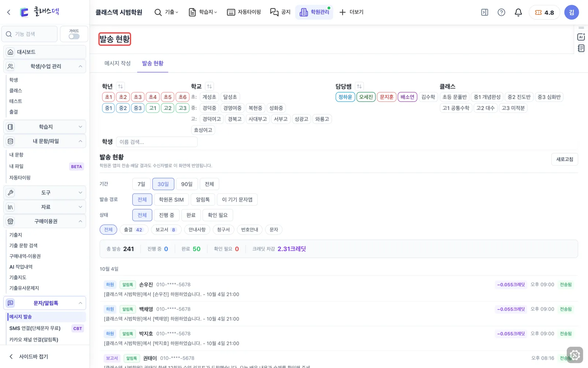
Task: Toggle the 초3 grade filter chip
Action: 138,97
